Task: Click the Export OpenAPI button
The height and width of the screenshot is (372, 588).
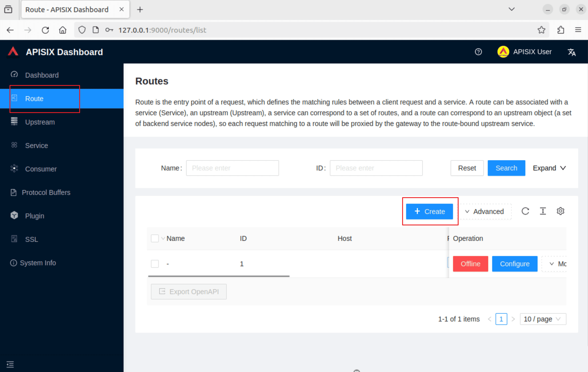Action: click(188, 291)
